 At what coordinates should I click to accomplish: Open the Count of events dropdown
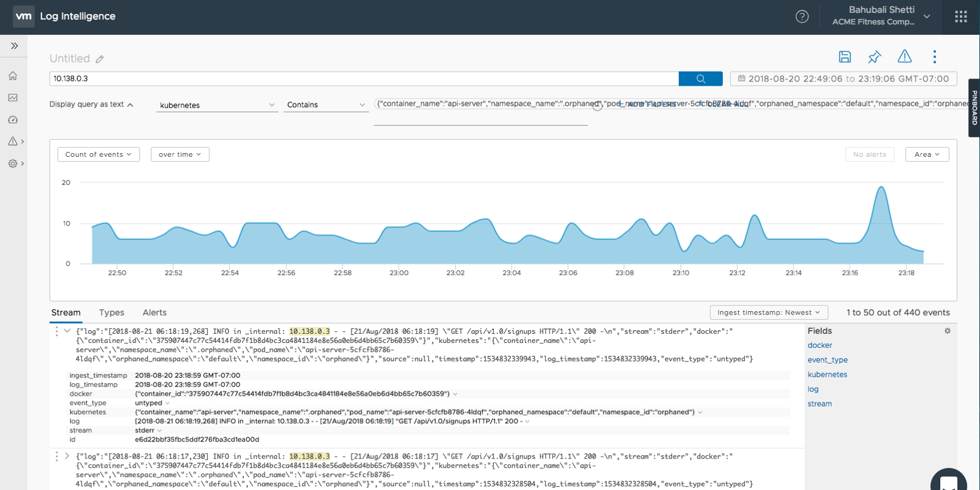pos(98,154)
